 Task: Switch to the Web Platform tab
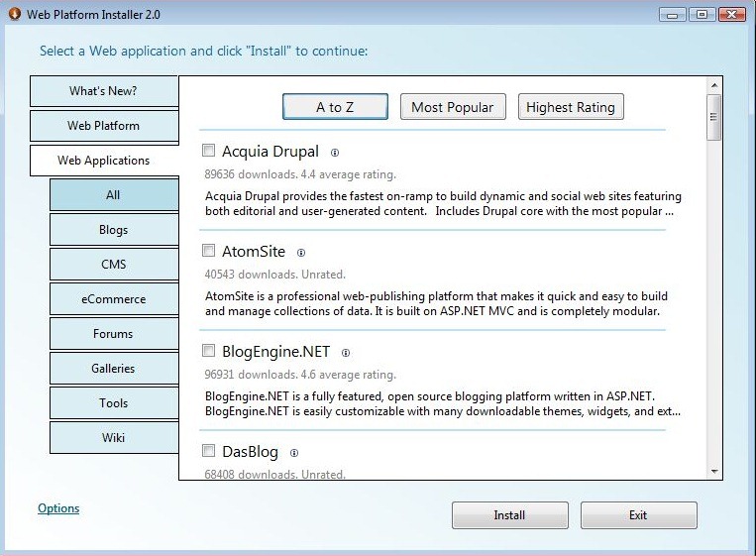coord(104,126)
